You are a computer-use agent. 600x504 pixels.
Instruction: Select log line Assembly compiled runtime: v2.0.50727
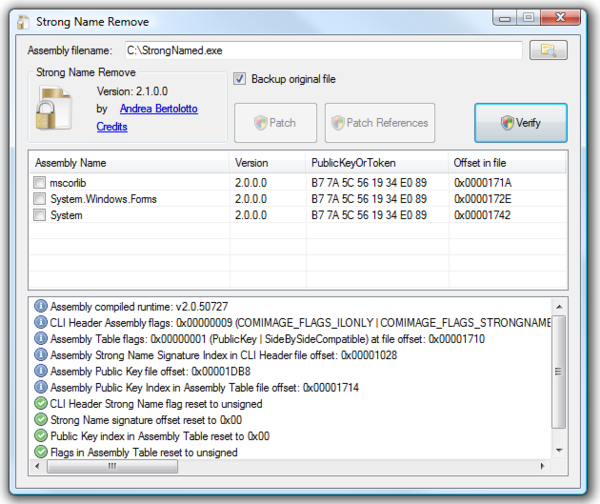click(139, 307)
